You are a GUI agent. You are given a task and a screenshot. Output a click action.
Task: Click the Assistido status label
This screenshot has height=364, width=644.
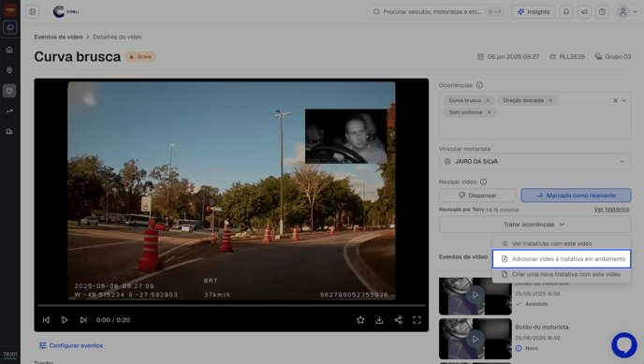(536, 304)
